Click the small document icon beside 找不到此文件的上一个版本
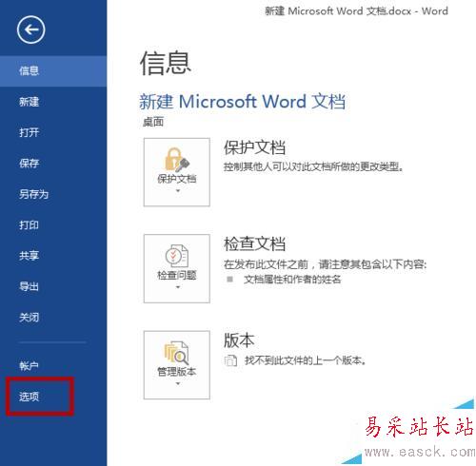Viewport: 476px width, 466px height. pos(230,360)
